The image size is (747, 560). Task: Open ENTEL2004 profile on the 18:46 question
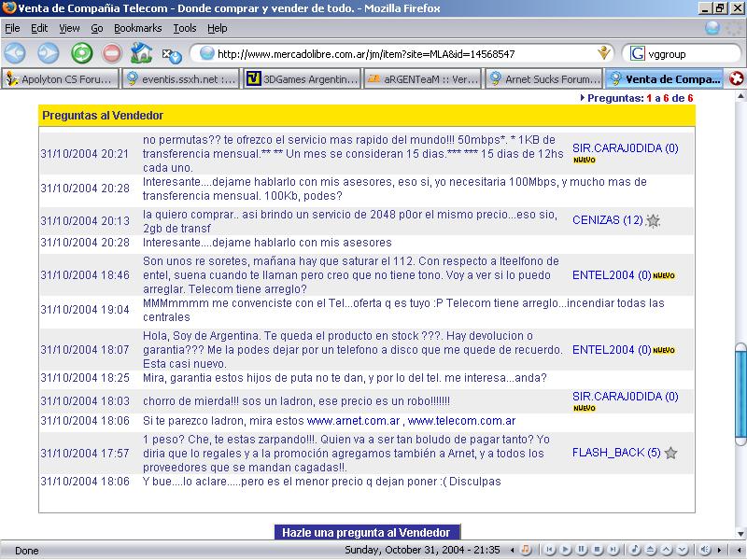point(612,275)
